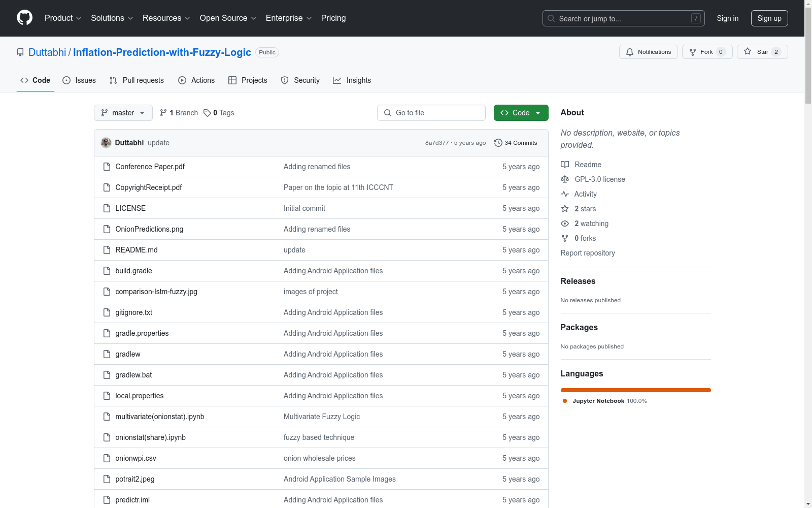Switch to the Issues tab
The image size is (812, 508).
[x=79, y=80]
